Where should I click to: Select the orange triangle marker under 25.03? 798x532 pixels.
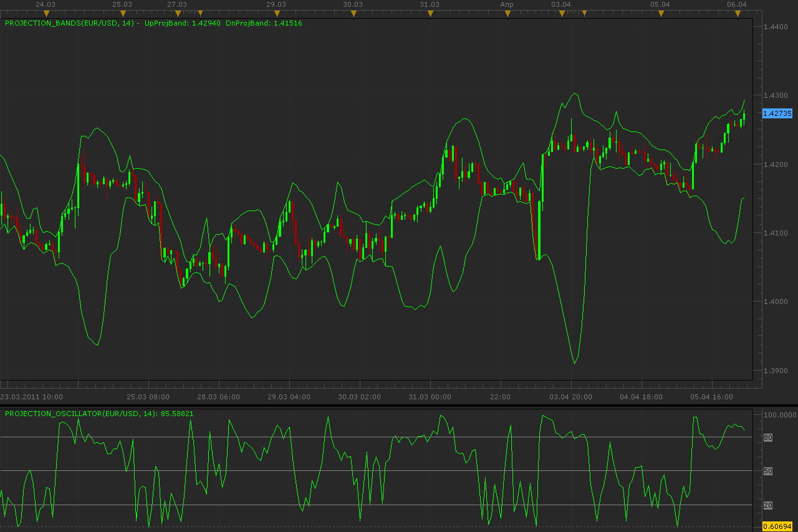(x=123, y=13)
